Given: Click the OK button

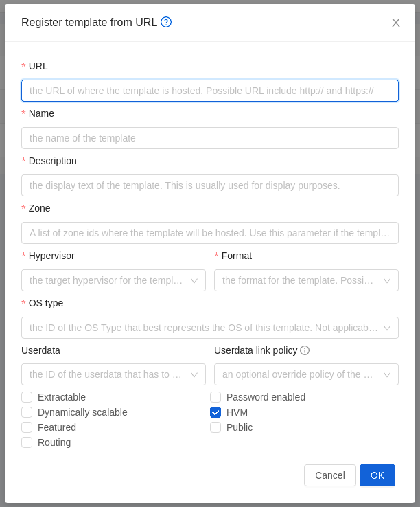Looking at the screenshot, I should tap(377, 475).
